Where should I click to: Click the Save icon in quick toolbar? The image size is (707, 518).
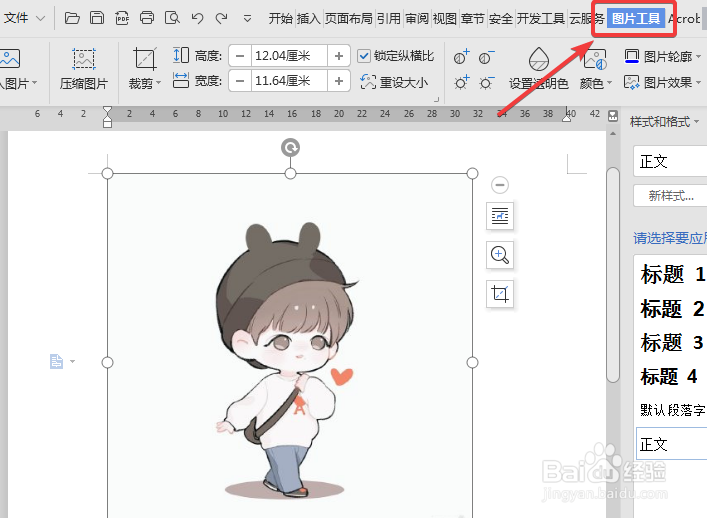(96, 18)
